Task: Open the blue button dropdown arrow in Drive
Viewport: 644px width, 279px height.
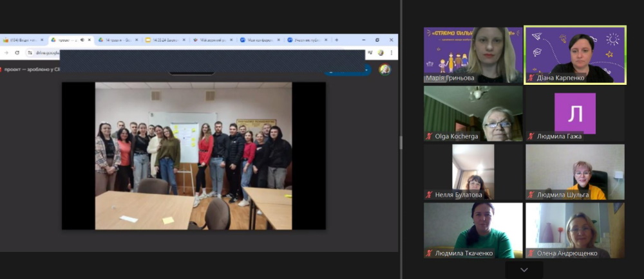Action: pos(366,69)
